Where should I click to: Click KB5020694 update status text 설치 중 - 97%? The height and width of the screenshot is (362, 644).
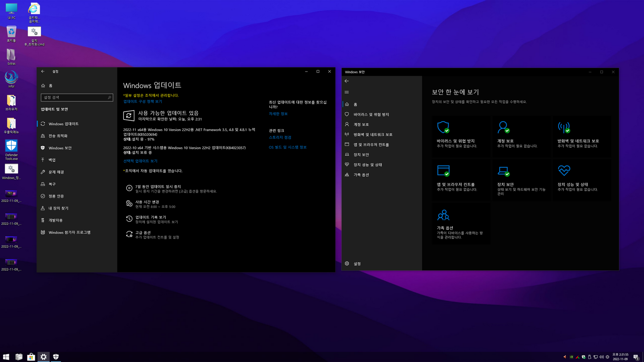[x=139, y=139]
